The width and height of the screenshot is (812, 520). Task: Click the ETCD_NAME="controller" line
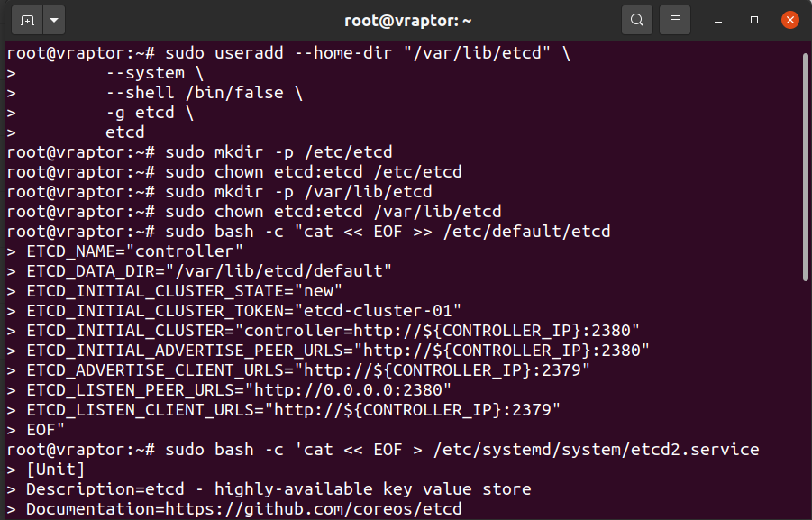pyautogui.click(x=134, y=251)
